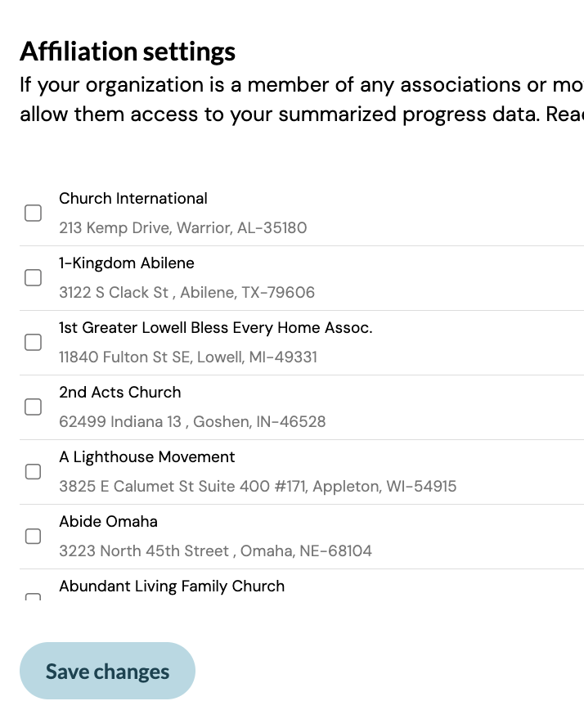Click the A Lighthouse Movement name
Screen dimensions: 584x728
tap(147, 457)
